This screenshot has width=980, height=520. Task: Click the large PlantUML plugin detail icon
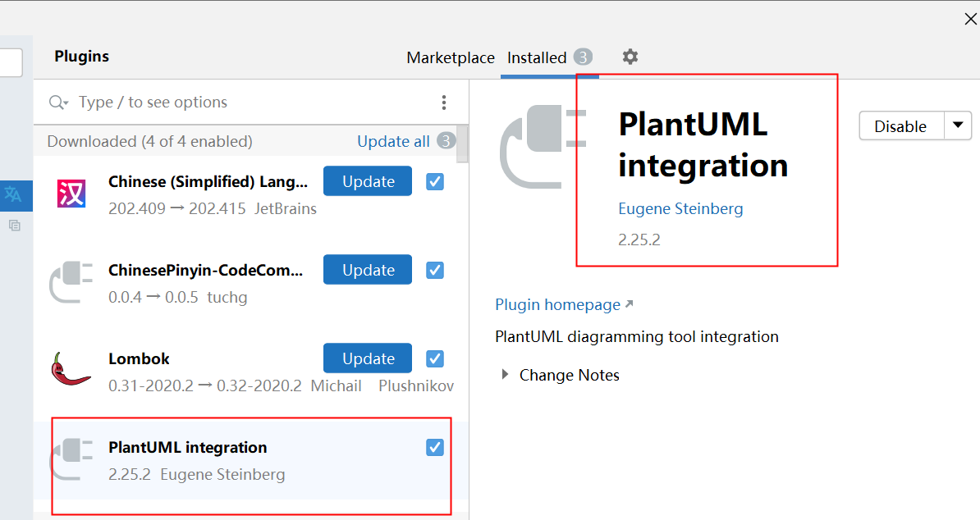[x=543, y=147]
